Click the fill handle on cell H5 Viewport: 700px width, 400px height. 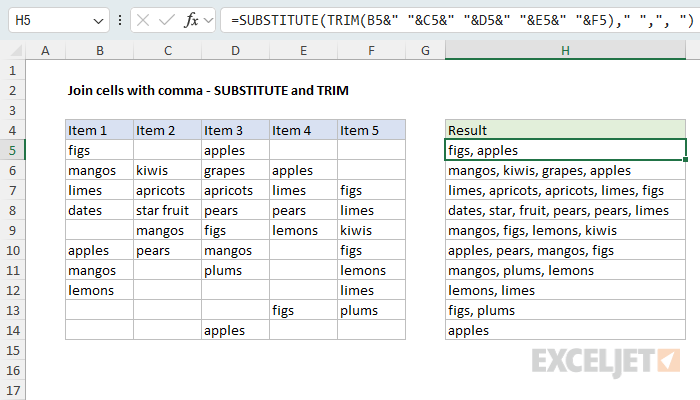[685, 159]
